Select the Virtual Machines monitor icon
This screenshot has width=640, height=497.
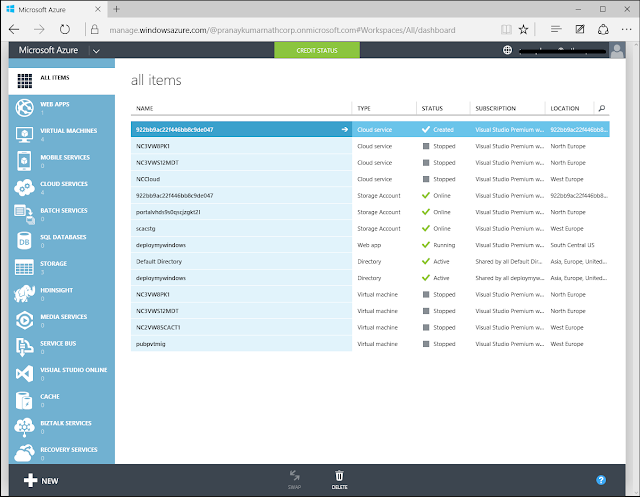click(24, 134)
